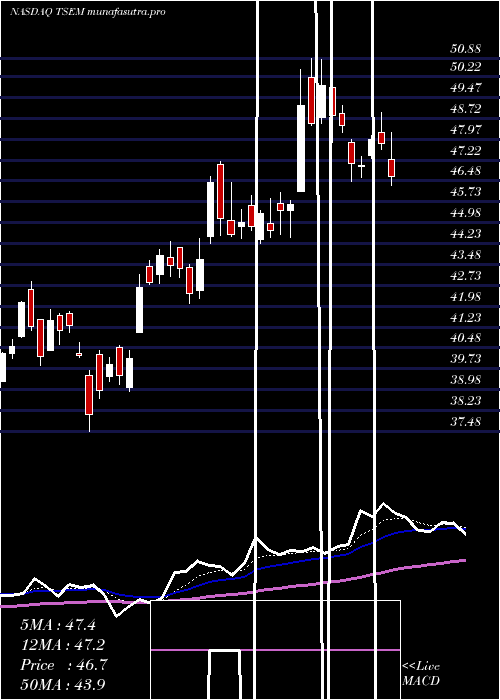Click the 46.48 price axis label
Image resolution: width=500 pixels, height=700 pixels.
click(x=466, y=171)
